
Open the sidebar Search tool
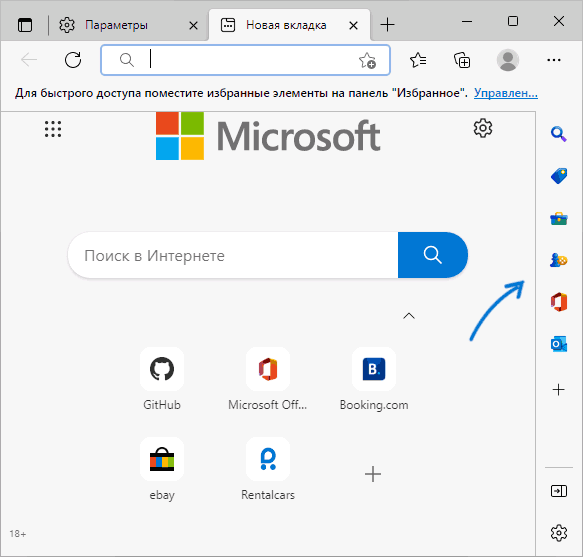559,134
